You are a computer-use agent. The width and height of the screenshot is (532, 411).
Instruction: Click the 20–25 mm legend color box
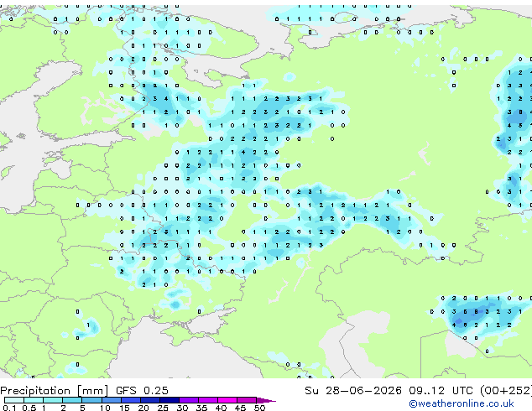[149, 400]
